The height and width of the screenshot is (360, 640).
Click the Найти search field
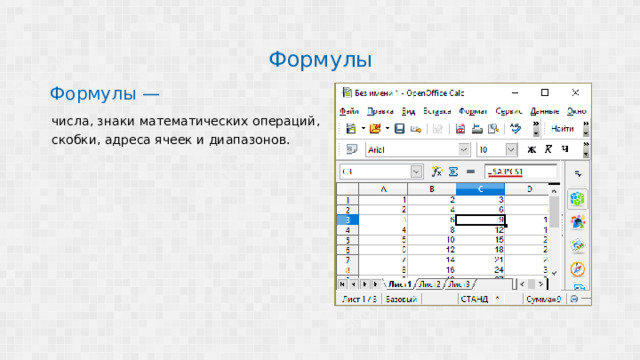coord(562,129)
